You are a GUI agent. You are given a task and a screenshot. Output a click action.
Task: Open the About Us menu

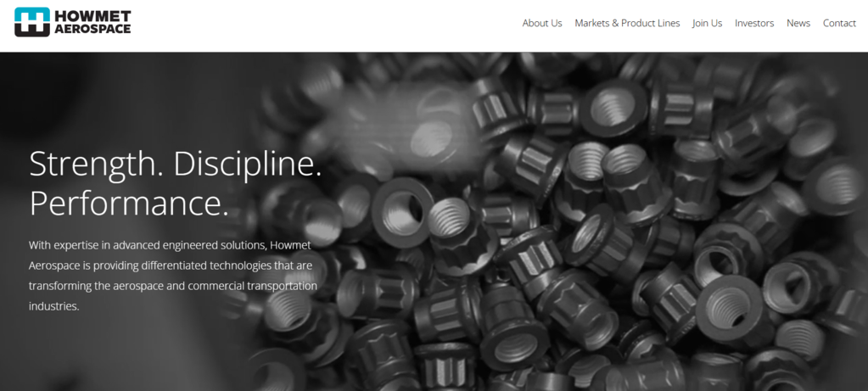click(x=542, y=23)
